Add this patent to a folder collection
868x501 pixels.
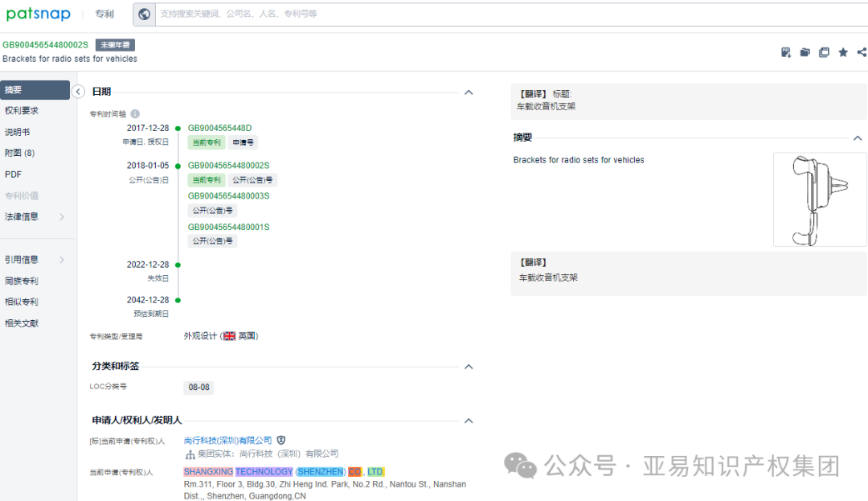805,51
